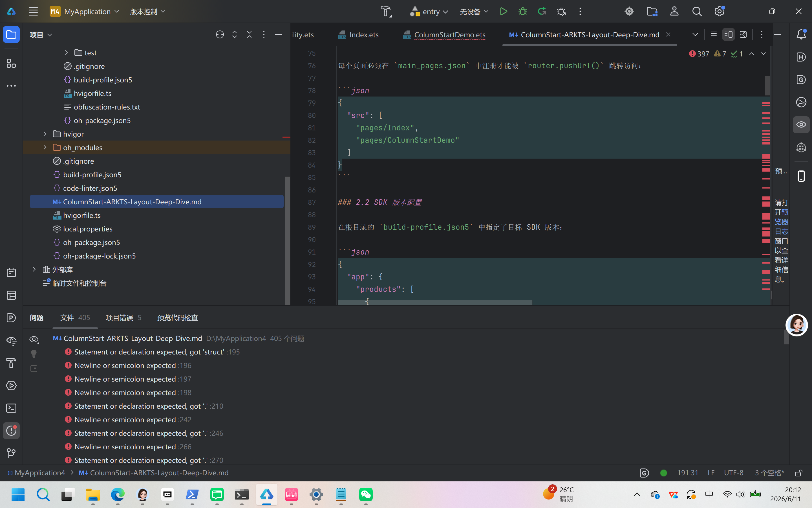Start debugging with the bug icon
This screenshot has height=508, width=812.
click(x=522, y=11)
